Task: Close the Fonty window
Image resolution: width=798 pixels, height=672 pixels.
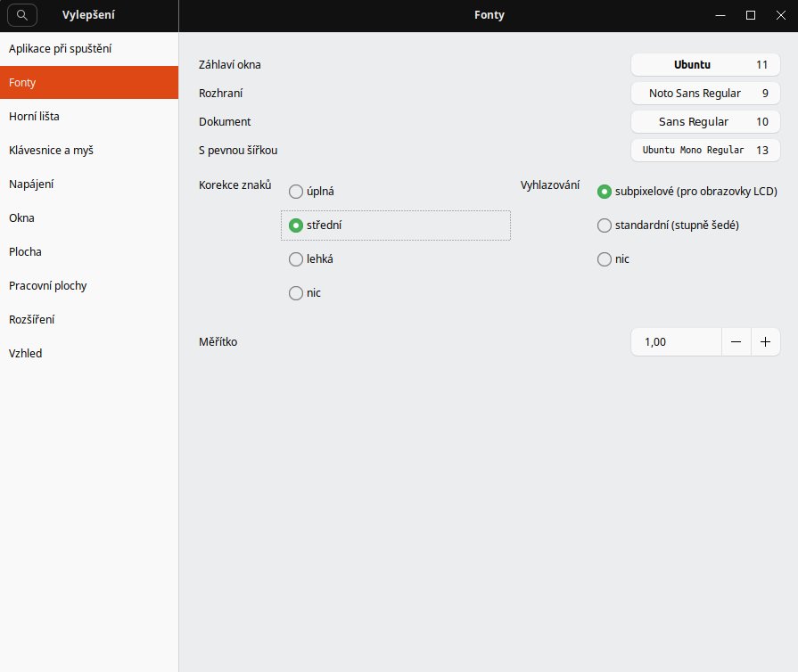Action: click(781, 15)
